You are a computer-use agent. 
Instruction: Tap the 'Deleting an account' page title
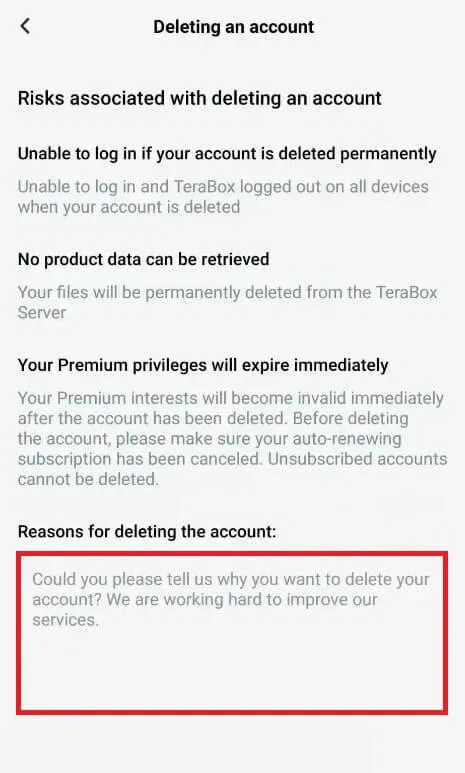click(x=233, y=27)
